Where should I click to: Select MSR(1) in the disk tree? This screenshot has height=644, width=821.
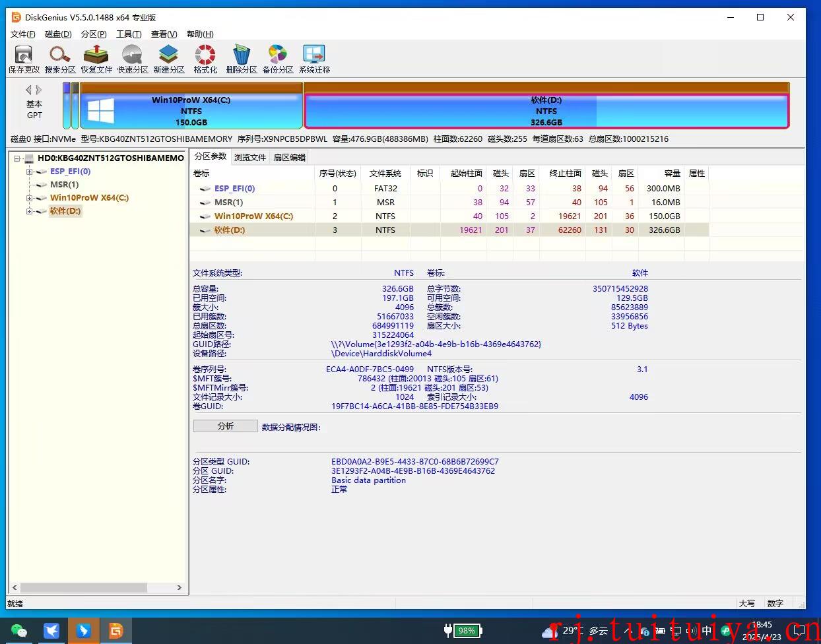coord(64,185)
